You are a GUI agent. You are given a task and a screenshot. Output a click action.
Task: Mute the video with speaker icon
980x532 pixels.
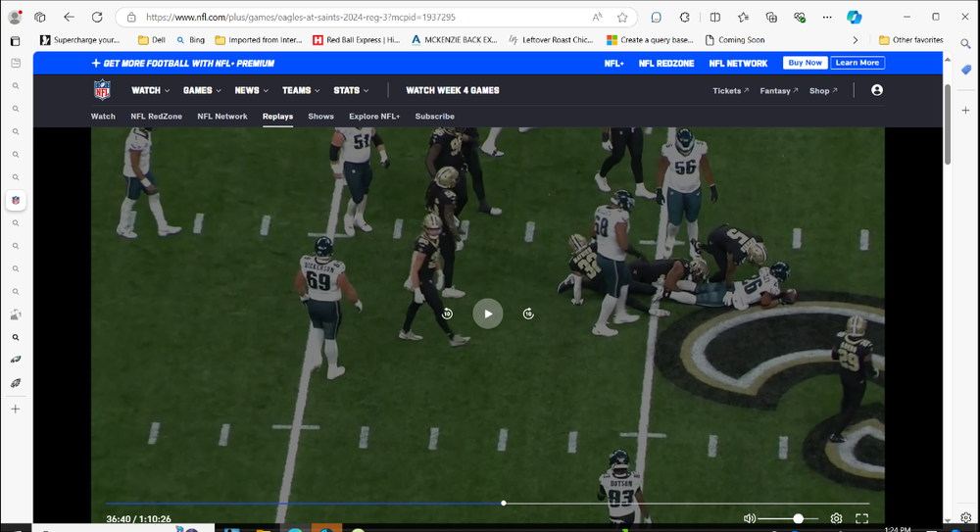750,518
